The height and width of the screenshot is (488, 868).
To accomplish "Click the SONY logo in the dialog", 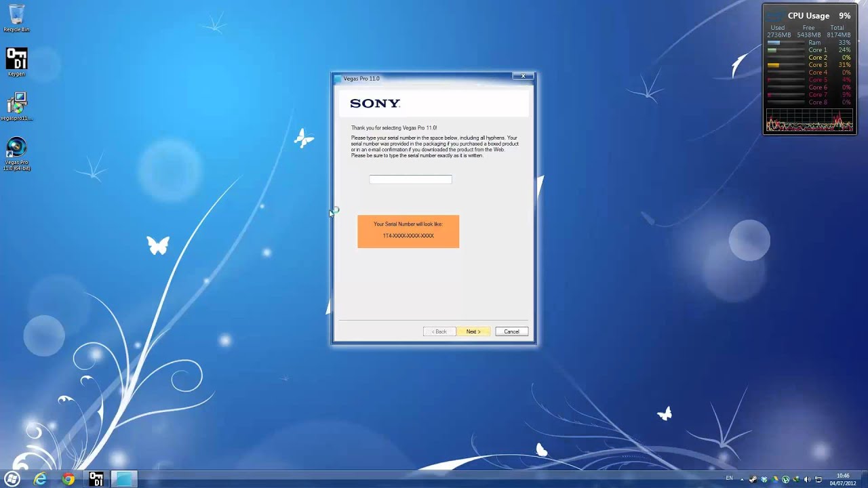I will [x=375, y=104].
